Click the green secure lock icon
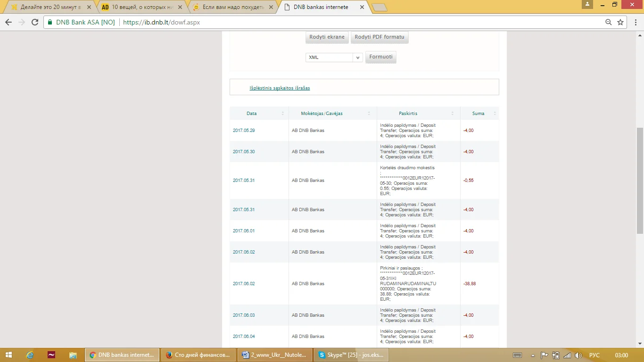 click(x=50, y=22)
